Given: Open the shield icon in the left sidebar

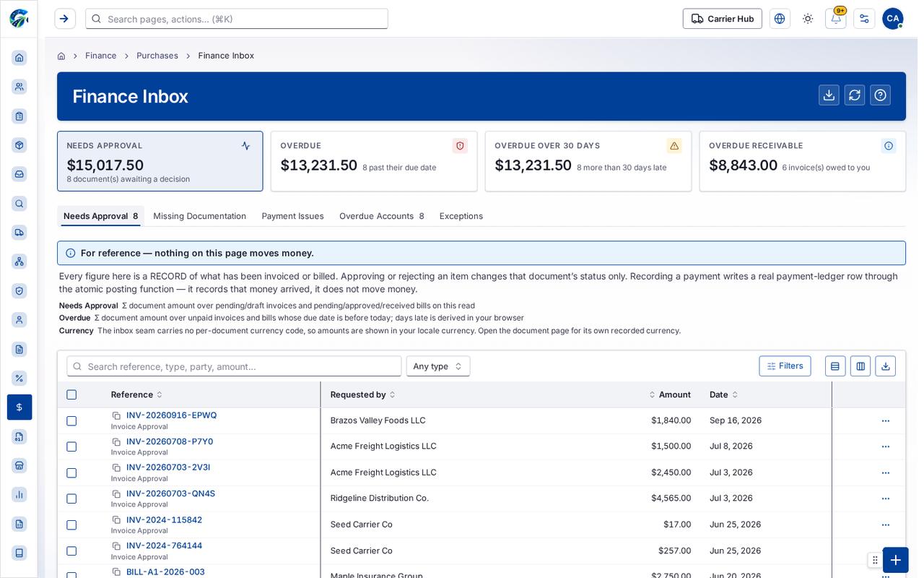Looking at the screenshot, I should click(19, 290).
